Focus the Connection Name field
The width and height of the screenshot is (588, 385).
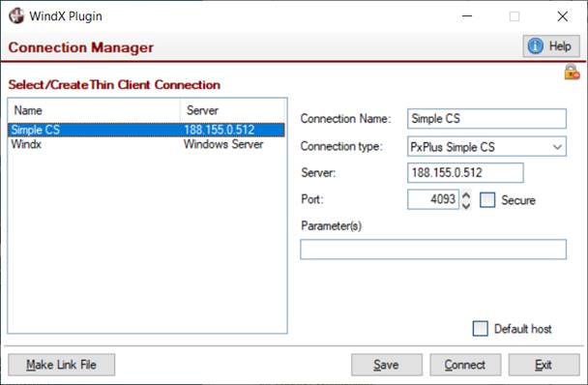pos(486,119)
